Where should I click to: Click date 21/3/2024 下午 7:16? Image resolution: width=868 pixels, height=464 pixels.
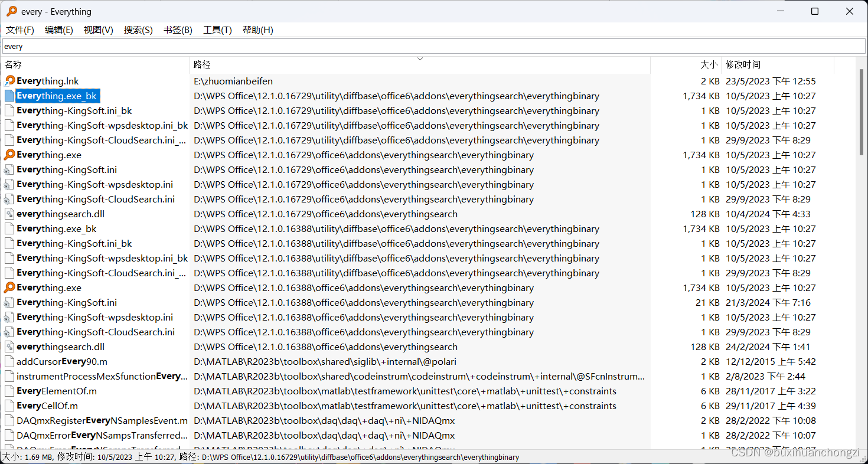(768, 302)
